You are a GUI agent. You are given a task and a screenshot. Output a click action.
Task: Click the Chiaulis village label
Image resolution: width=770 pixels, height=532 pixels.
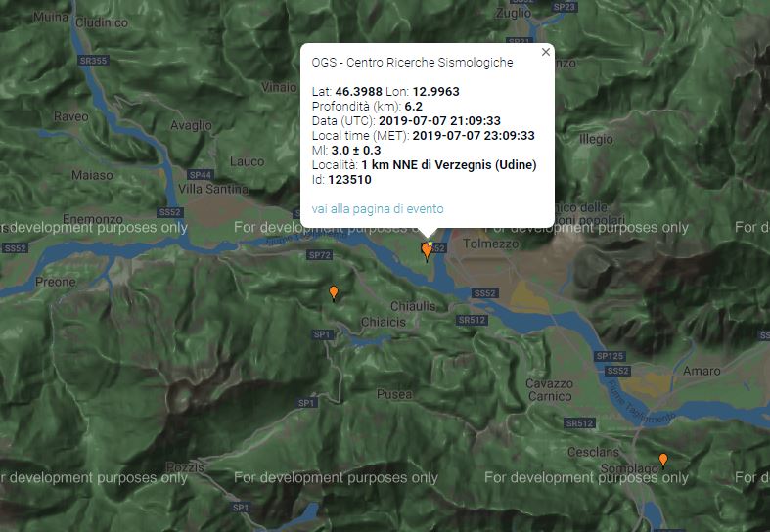pyautogui.click(x=413, y=306)
